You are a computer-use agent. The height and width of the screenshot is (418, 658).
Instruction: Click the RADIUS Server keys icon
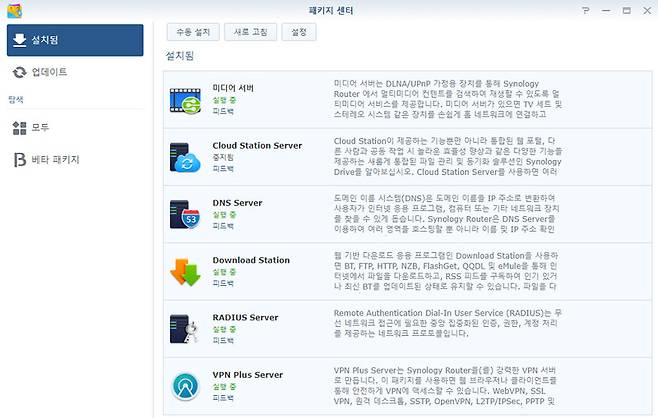click(x=184, y=329)
